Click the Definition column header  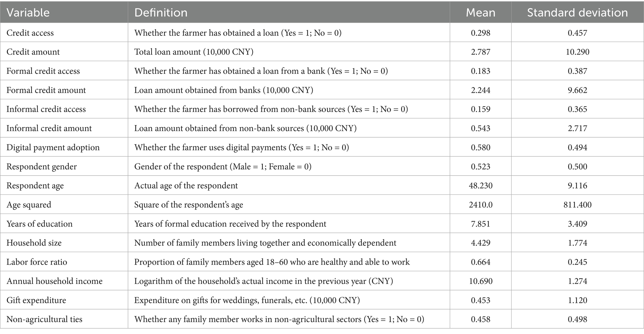161,12
